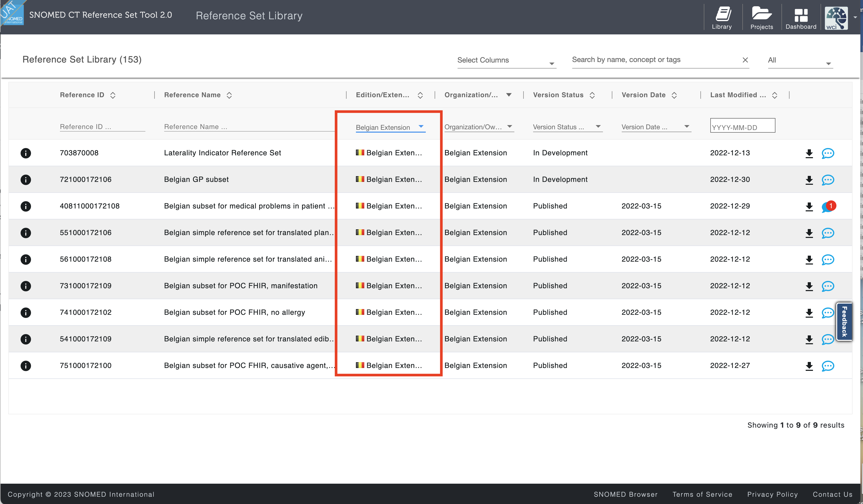Show info for Belgian GP subset
The height and width of the screenshot is (504, 863).
point(26,179)
